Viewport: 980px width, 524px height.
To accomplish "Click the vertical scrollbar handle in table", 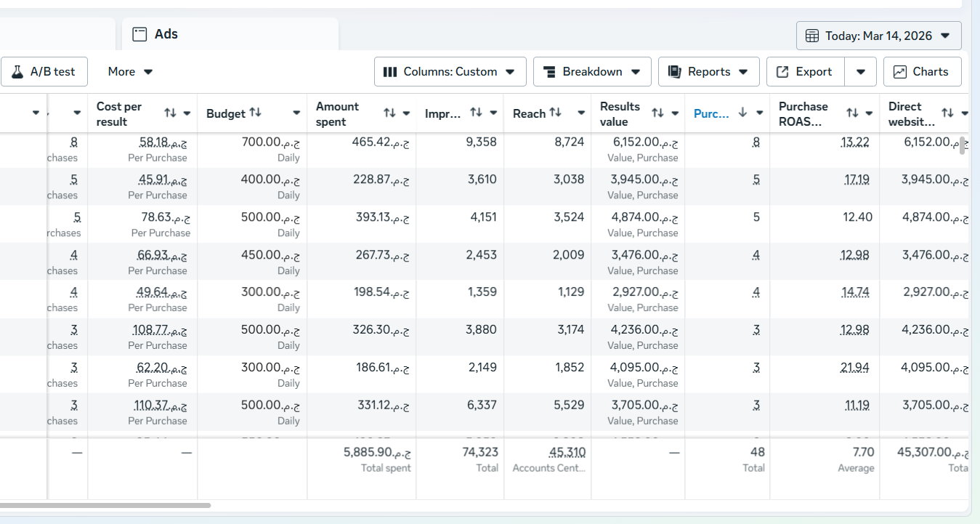I will pos(963,145).
